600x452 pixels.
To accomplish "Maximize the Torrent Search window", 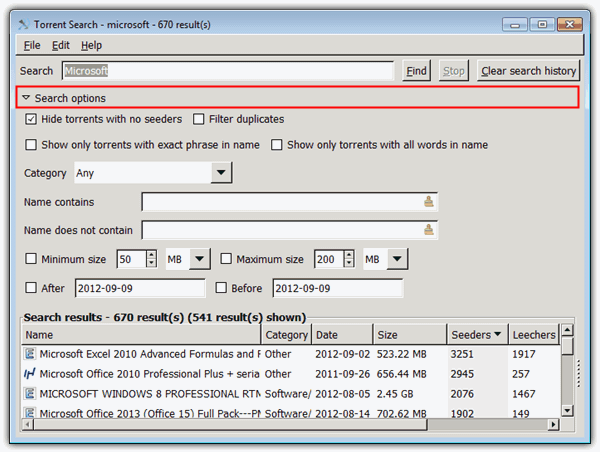I will 542,24.
